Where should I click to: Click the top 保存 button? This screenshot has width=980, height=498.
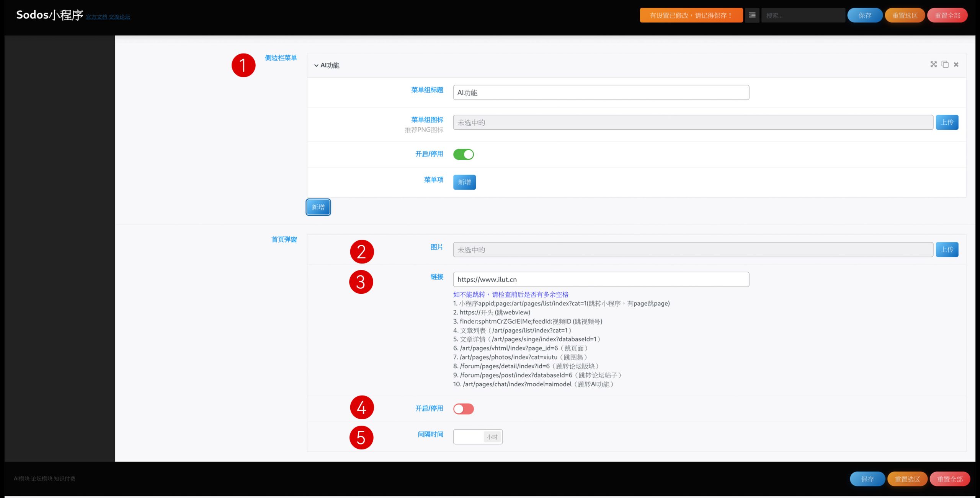click(864, 15)
